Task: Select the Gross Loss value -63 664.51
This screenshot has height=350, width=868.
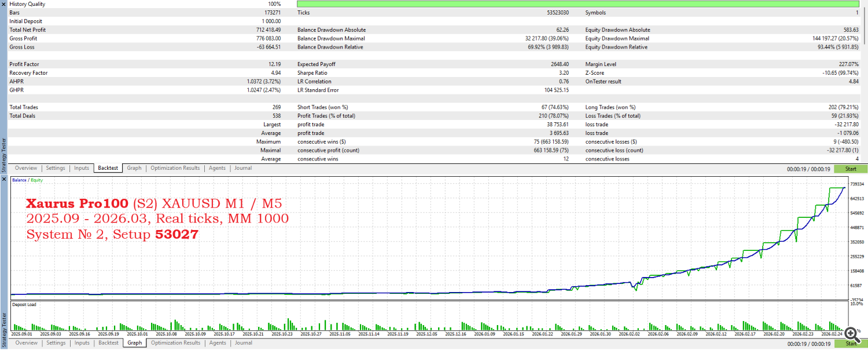Action: (268, 48)
